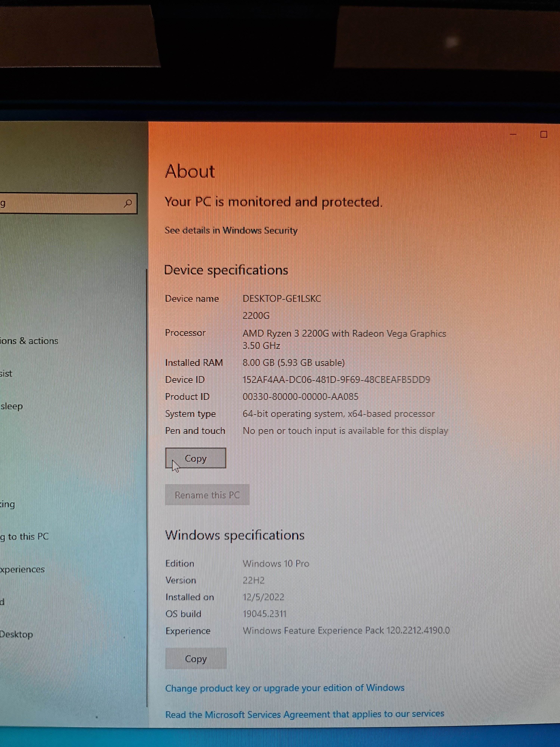The image size is (560, 747).
Task: Open Notifications & actions settings in sidebar
Action: tap(29, 341)
